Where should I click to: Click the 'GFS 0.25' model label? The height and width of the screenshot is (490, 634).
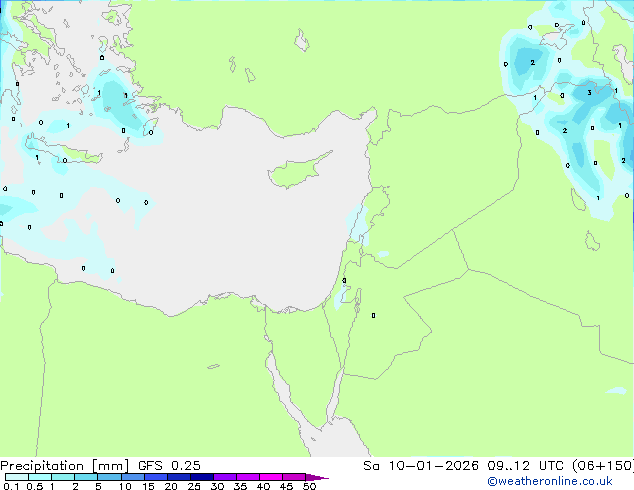click(x=169, y=466)
